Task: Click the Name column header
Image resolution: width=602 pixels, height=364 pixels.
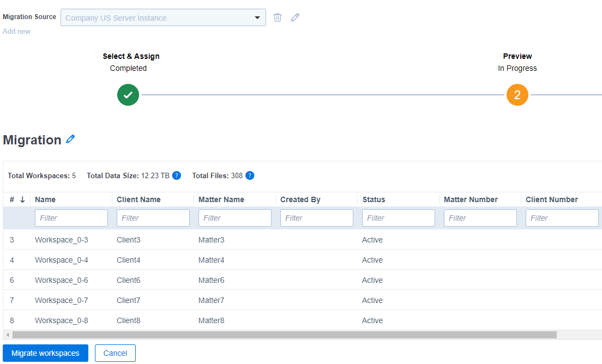Action: point(45,199)
